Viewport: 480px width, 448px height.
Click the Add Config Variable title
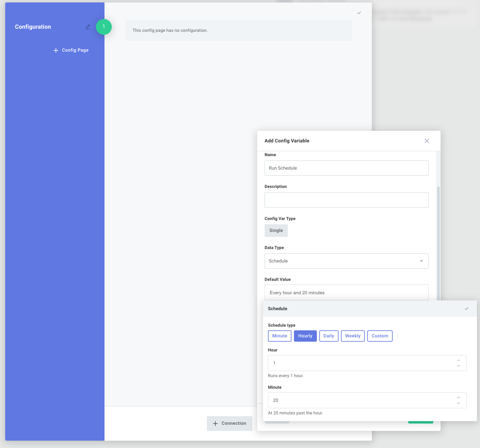point(287,141)
